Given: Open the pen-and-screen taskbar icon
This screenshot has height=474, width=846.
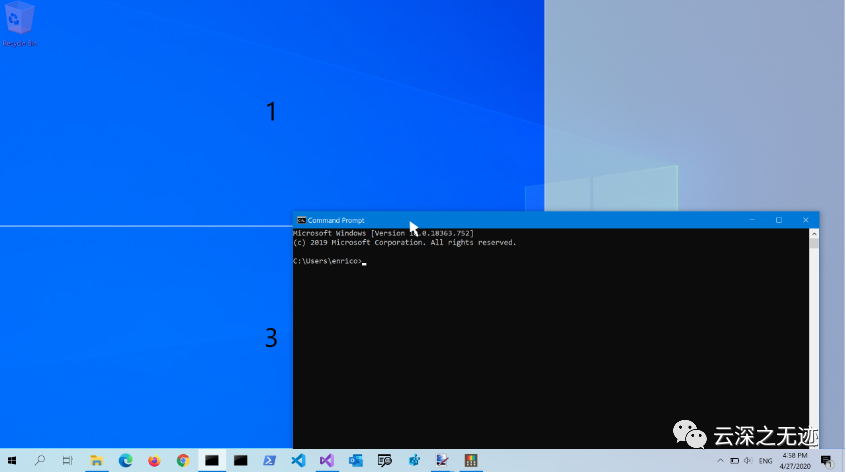Looking at the screenshot, I should click(442, 461).
